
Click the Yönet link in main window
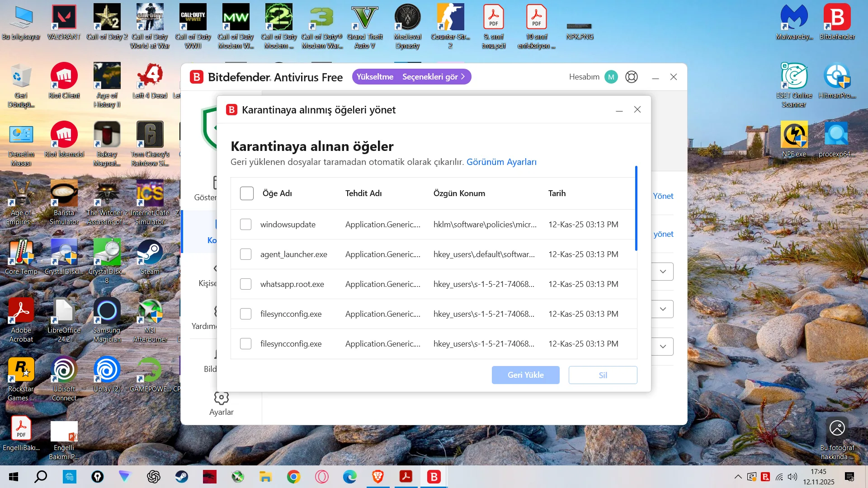coord(663,196)
